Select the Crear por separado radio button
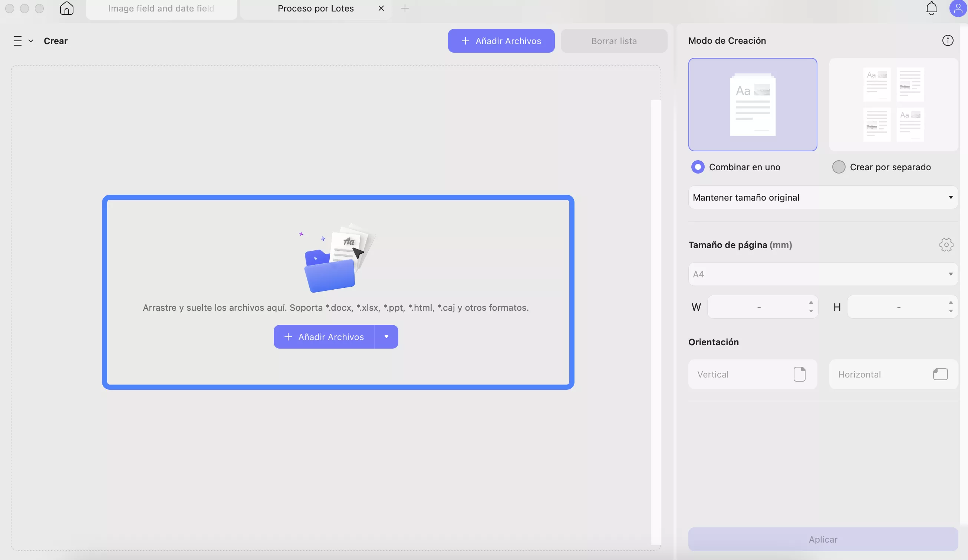968x560 pixels. point(839,167)
